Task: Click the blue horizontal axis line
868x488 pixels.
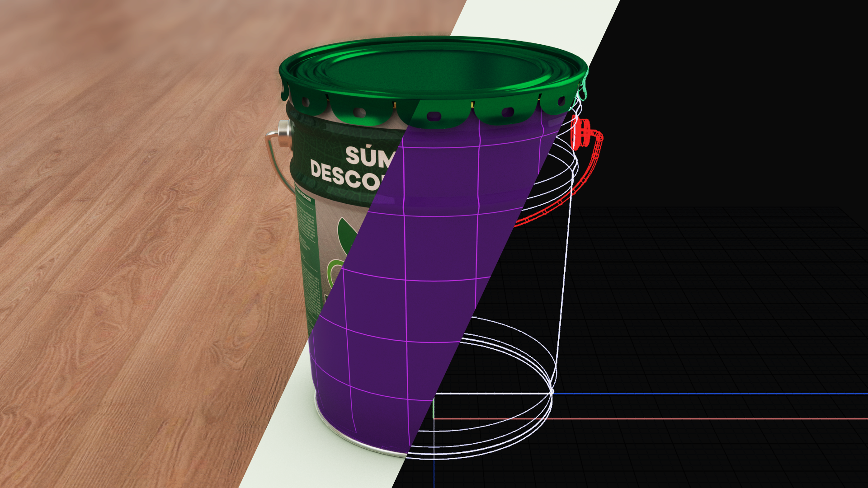Action: point(710,394)
